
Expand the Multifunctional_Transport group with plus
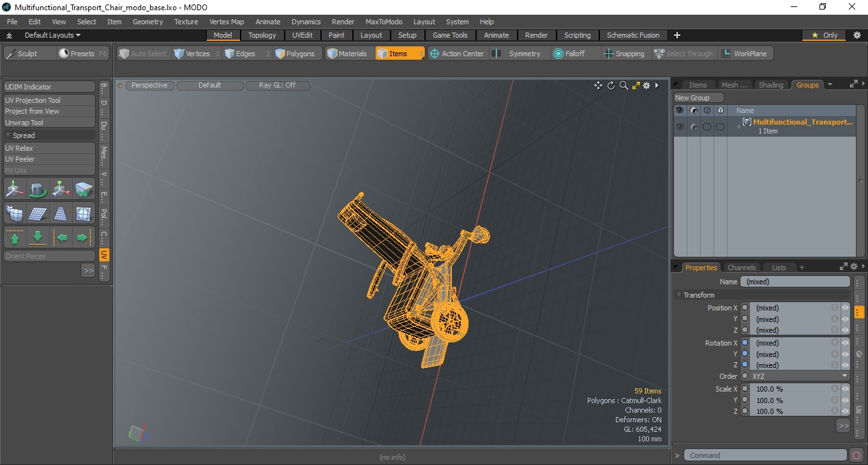738,126
